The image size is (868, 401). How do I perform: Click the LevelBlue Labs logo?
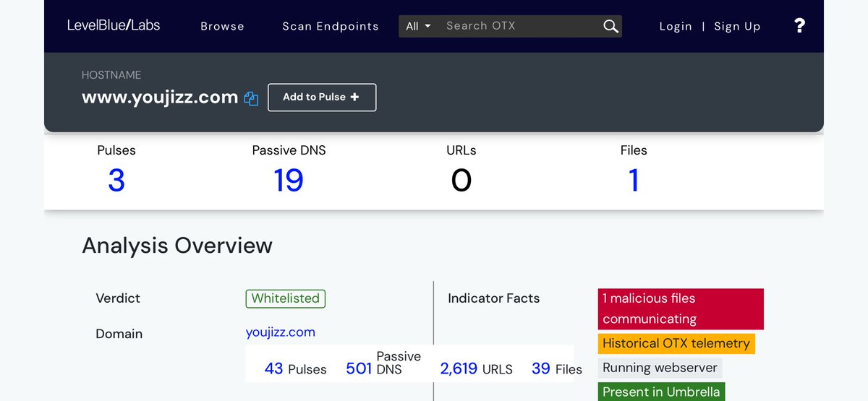pyautogui.click(x=114, y=25)
